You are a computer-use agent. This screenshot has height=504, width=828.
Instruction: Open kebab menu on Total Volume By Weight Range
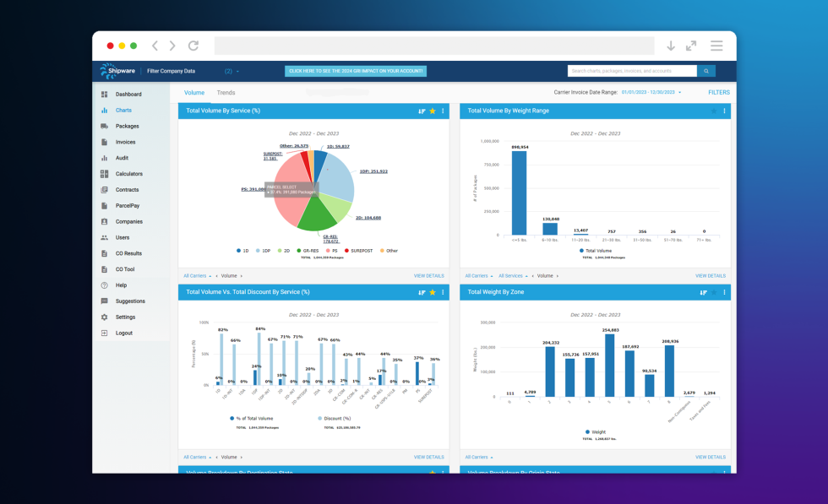pos(724,111)
